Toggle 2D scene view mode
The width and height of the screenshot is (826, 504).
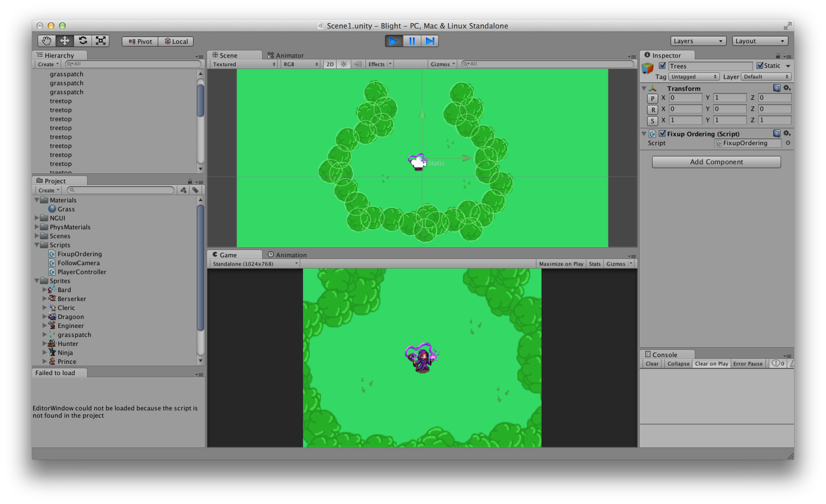pos(330,64)
